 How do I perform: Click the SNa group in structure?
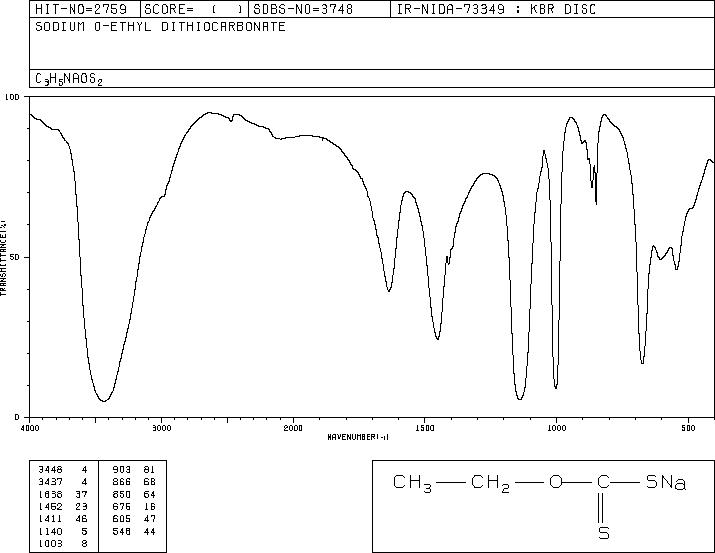pos(666,482)
